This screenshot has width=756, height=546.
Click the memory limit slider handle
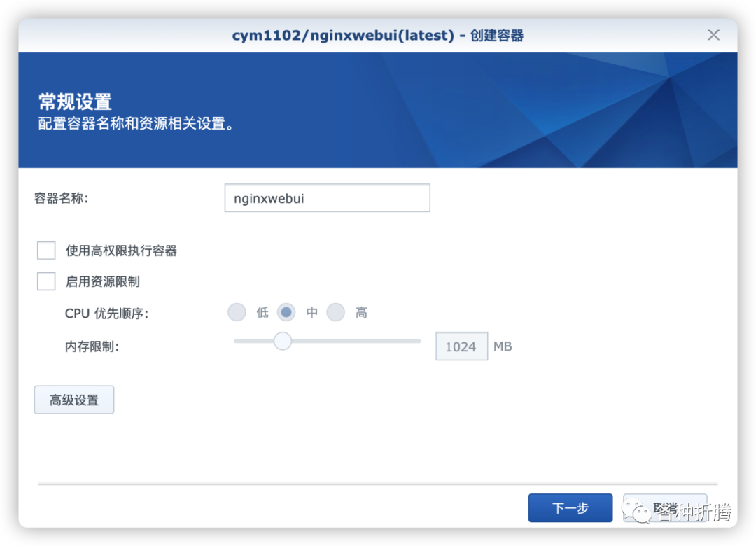283,341
